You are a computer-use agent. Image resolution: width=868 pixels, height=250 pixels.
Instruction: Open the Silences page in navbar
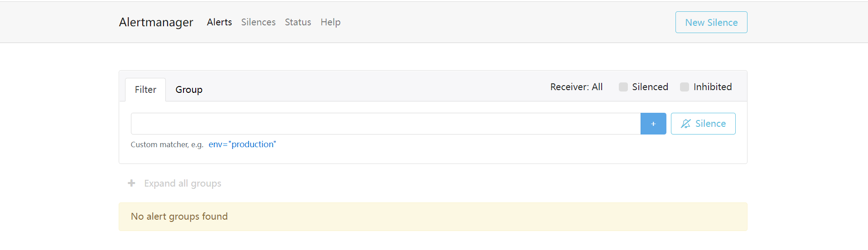[x=258, y=22]
